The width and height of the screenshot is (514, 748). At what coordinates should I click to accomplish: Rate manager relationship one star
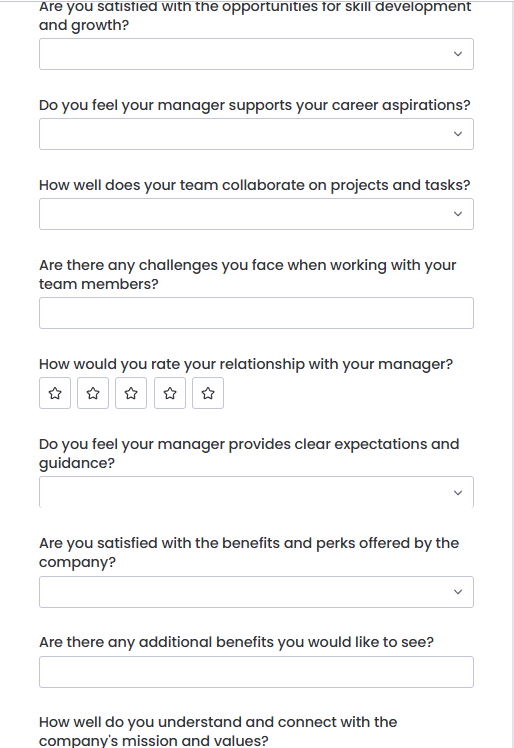55,393
